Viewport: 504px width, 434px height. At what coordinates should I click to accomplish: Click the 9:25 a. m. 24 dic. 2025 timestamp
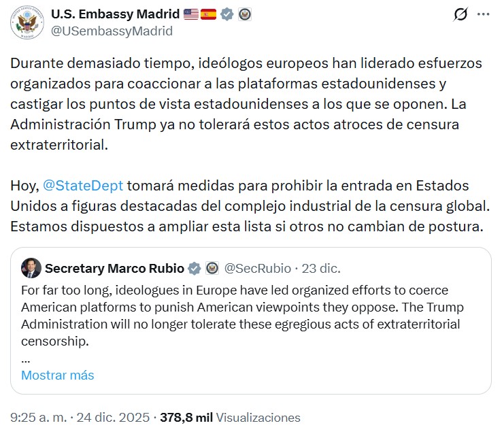tap(79, 418)
